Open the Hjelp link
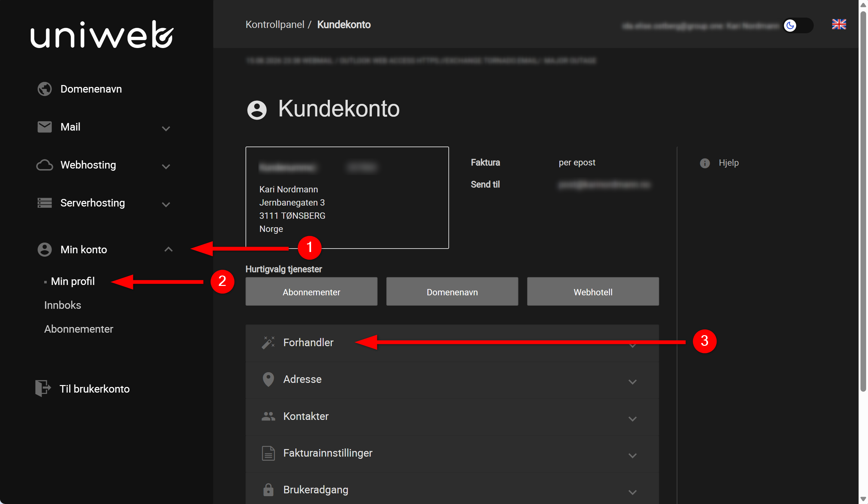 [728, 163]
